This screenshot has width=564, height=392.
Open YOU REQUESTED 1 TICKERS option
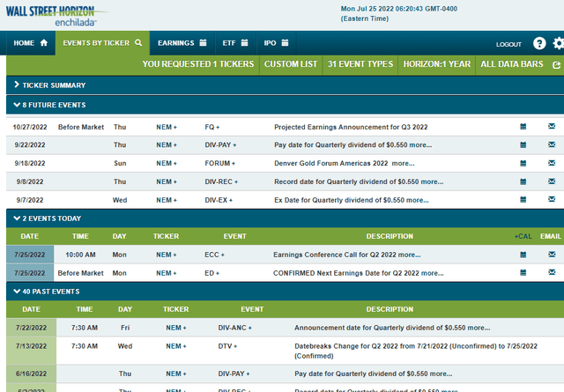point(197,64)
